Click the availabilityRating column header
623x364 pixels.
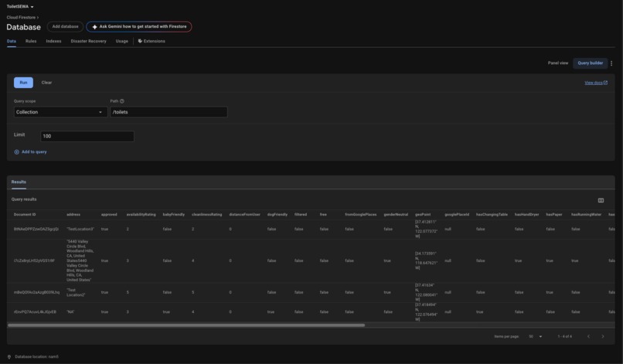141,215
